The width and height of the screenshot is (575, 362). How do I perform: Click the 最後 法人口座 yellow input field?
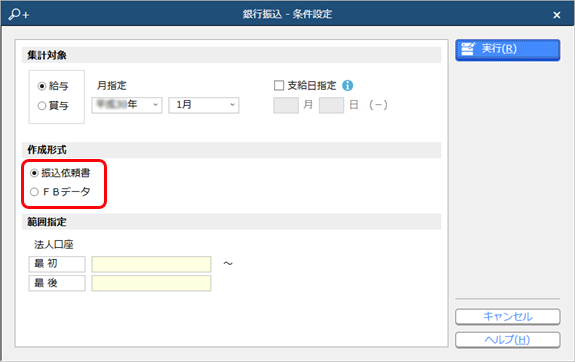click(151, 283)
